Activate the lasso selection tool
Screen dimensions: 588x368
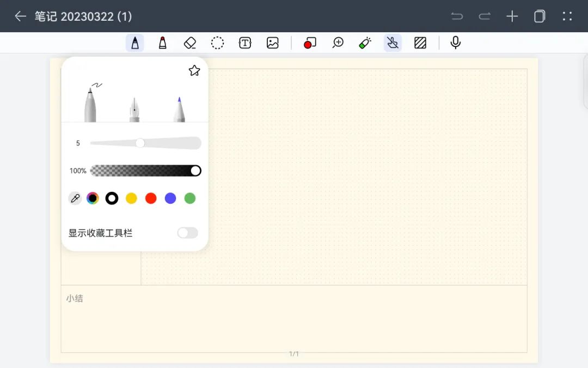click(217, 43)
